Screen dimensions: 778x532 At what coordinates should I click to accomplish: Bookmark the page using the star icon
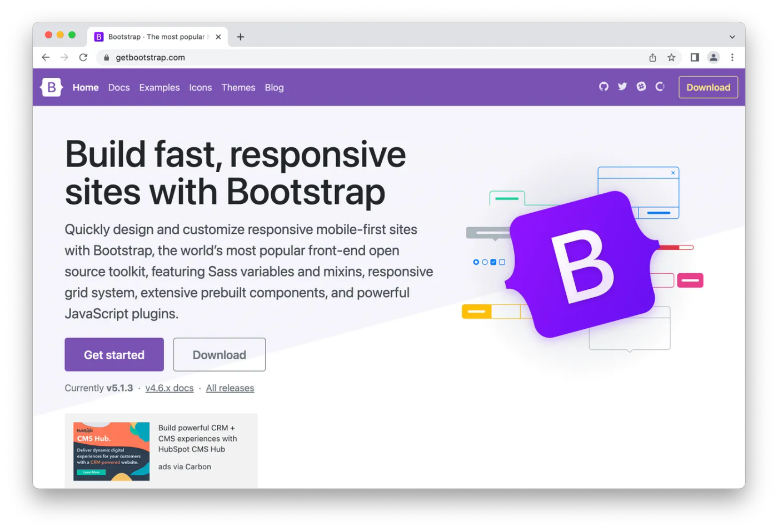(x=671, y=57)
